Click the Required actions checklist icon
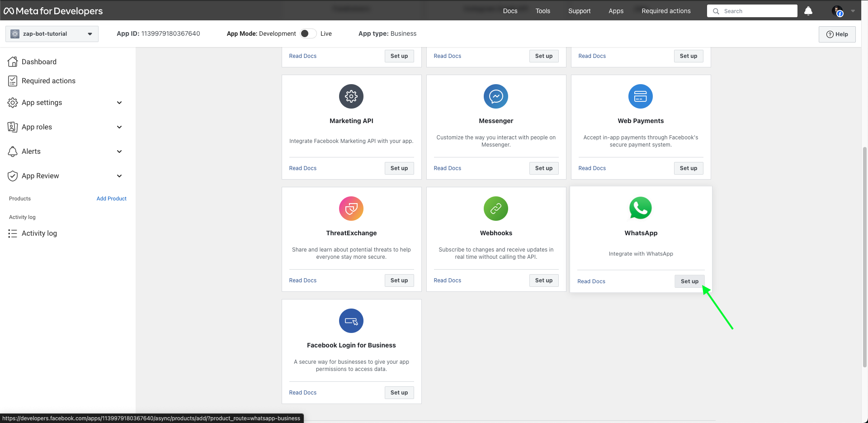 (13, 81)
